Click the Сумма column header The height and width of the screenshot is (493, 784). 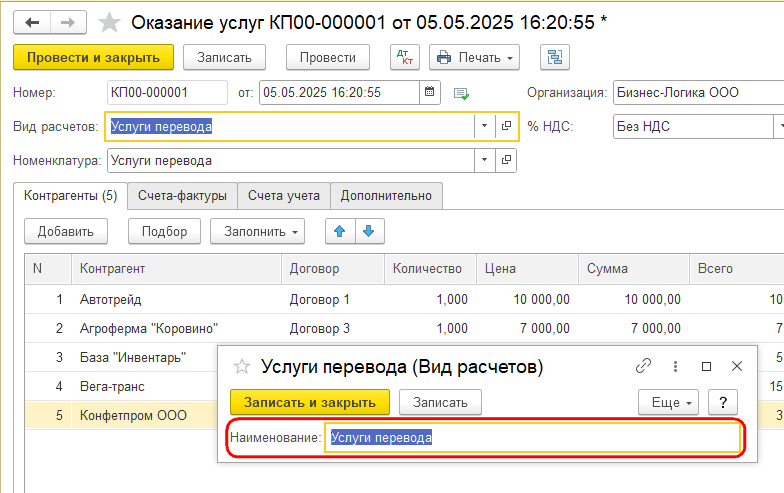tap(634, 268)
